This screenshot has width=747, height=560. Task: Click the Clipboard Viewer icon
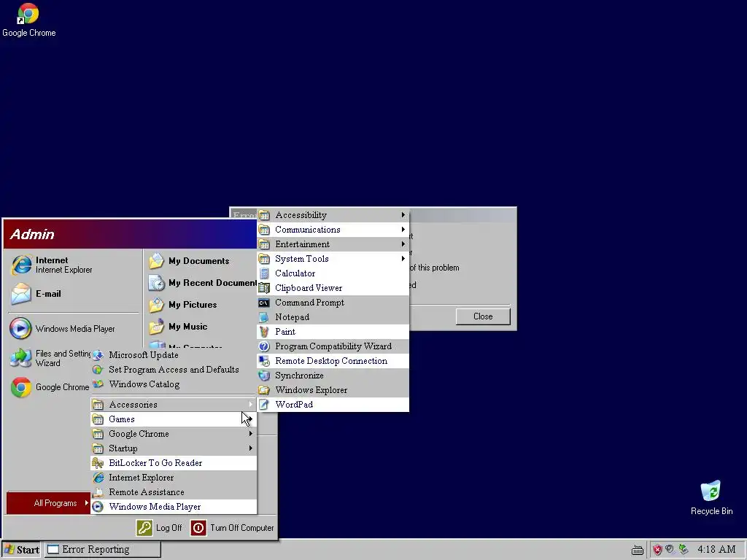[x=264, y=288]
